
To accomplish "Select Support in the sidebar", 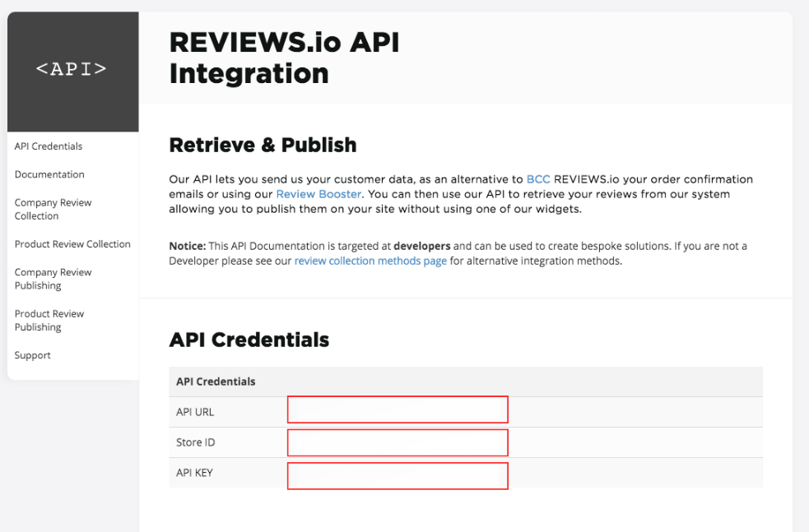I will point(33,355).
